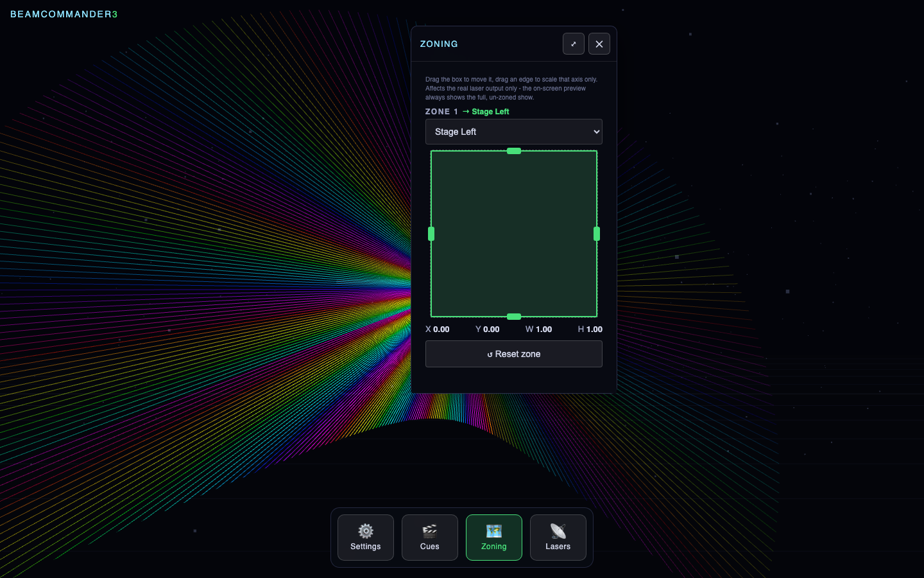Open the Lasers satellite dish panel
Image resolution: width=924 pixels, height=578 pixels.
[x=558, y=538]
